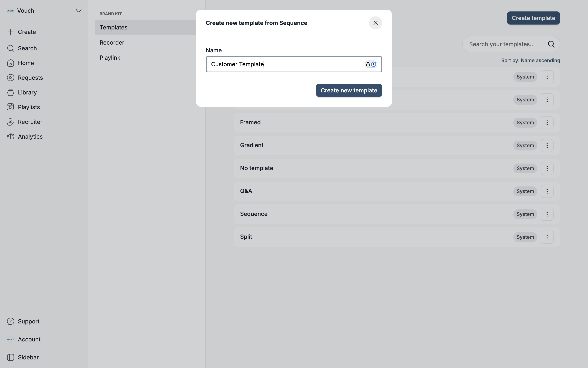Click the Requests play-bubble icon
This screenshot has height=368, width=588.
(x=10, y=78)
